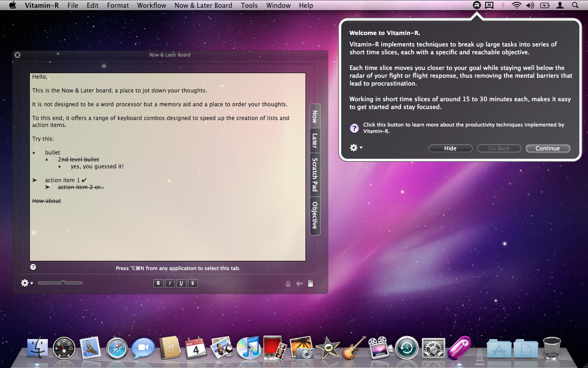Image resolution: width=588 pixels, height=368 pixels.
Task: Click the Go Back button in the welcome popover
Action: (x=499, y=148)
